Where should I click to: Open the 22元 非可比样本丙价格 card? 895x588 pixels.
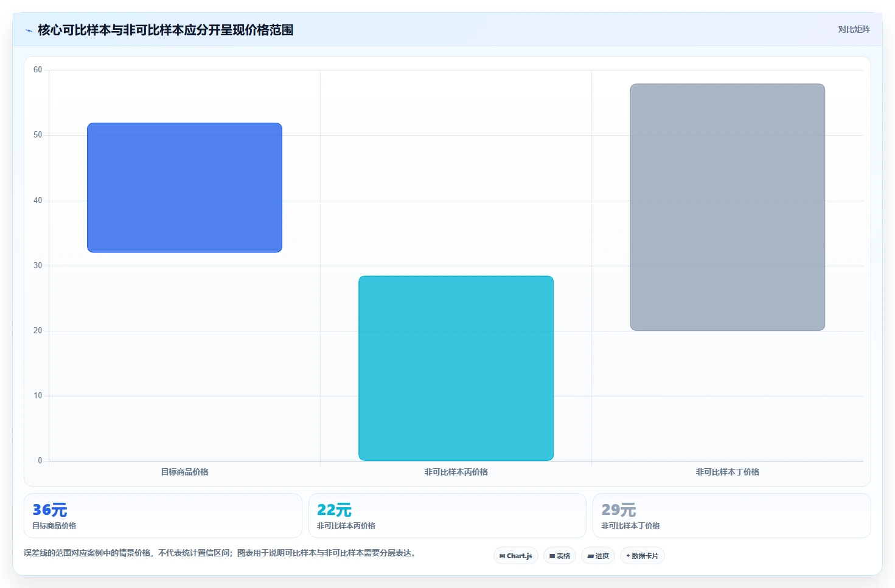[x=447, y=516]
